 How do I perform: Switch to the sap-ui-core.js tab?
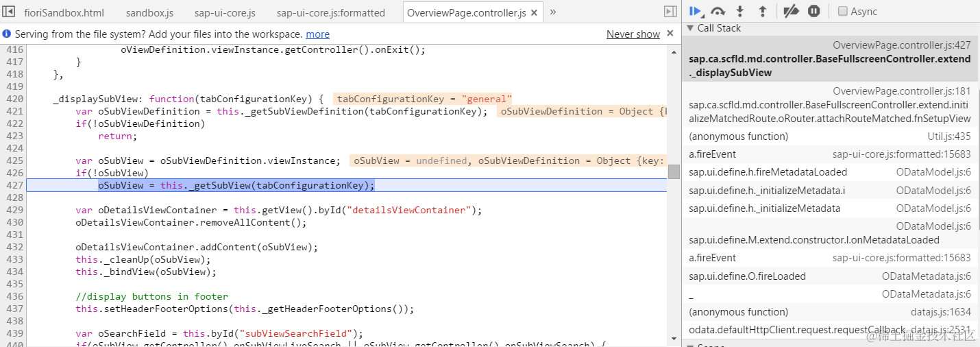coord(224,12)
